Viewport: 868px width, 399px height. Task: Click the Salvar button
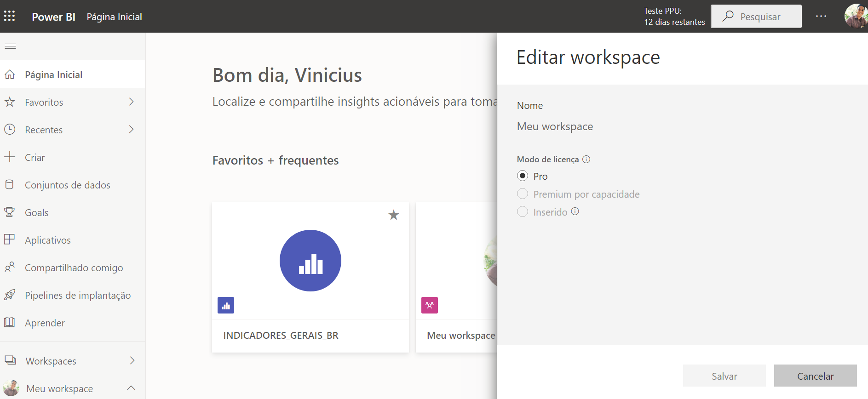pyautogui.click(x=724, y=376)
